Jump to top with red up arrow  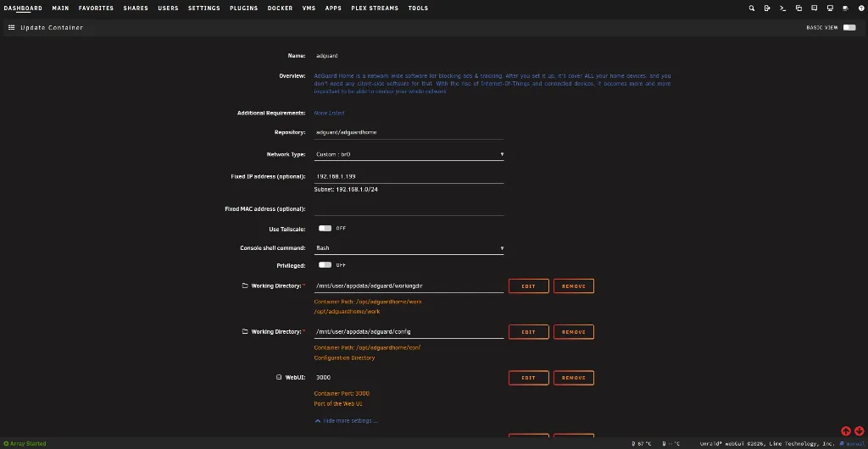coord(846,431)
